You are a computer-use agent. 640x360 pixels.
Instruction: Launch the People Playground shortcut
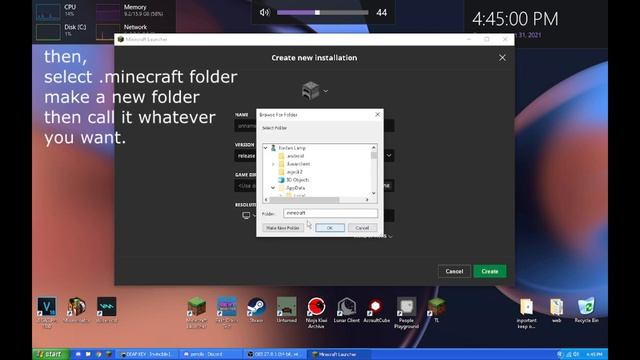pos(407,312)
